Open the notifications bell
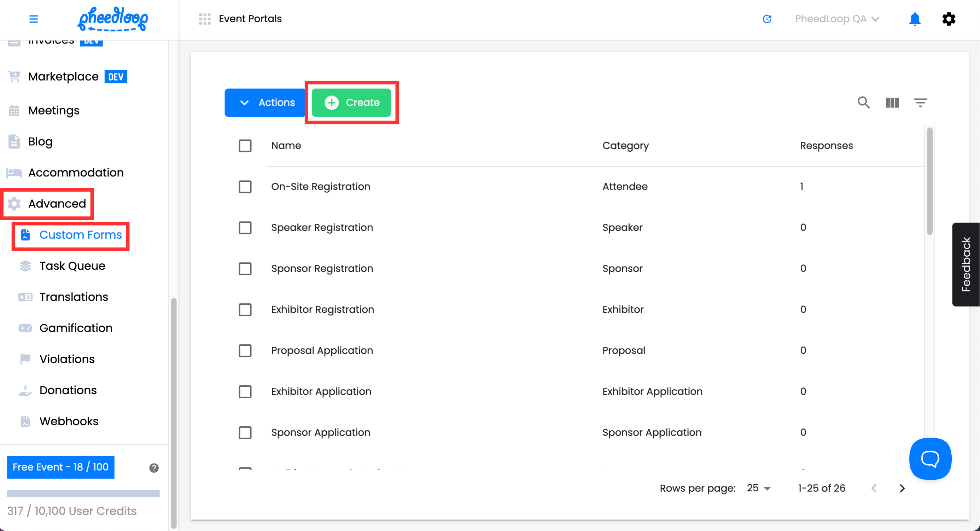Screen dimensions: 980x531 [915, 19]
